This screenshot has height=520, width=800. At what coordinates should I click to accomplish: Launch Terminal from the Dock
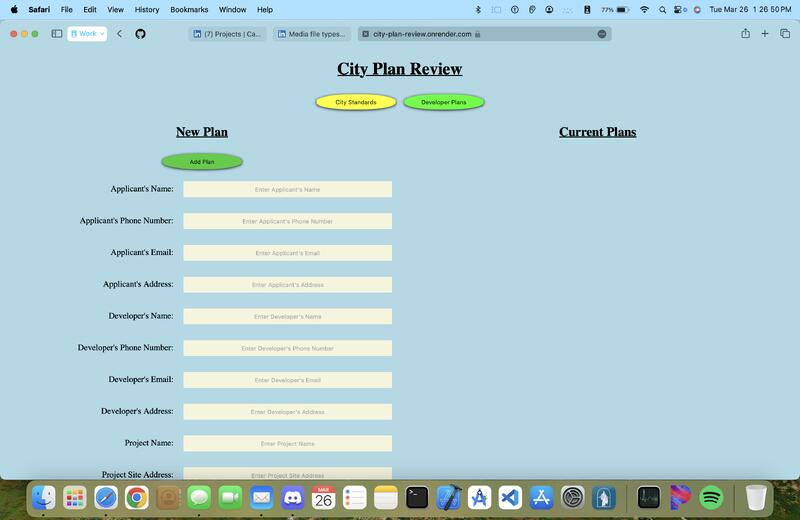[417, 497]
